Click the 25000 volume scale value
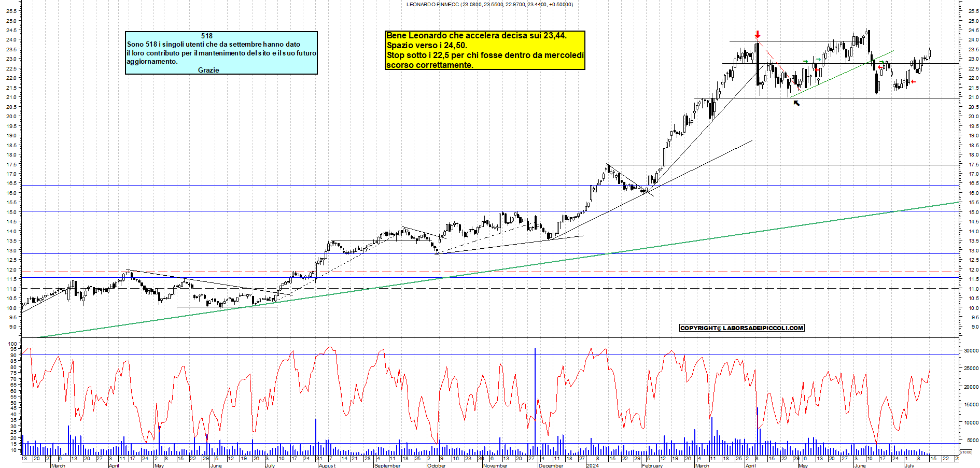The image size is (980, 468). click(x=971, y=368)
